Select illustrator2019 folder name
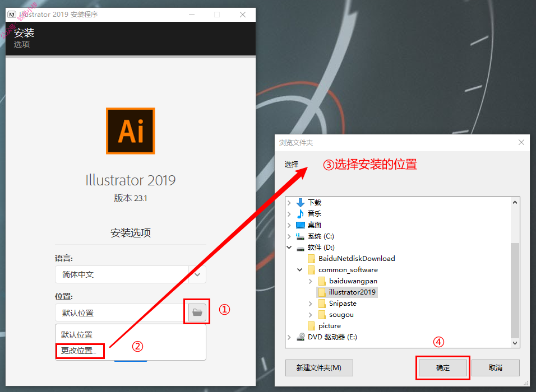 (352, 292)
